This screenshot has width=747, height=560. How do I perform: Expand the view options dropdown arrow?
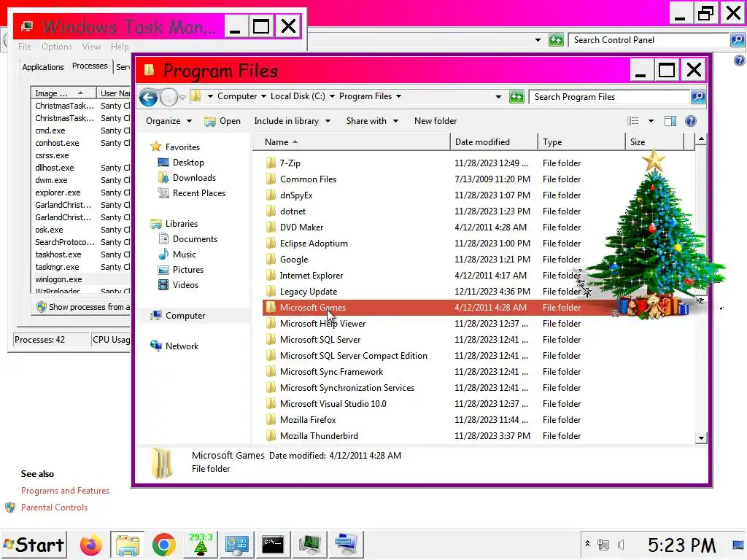tap(651, 121)
